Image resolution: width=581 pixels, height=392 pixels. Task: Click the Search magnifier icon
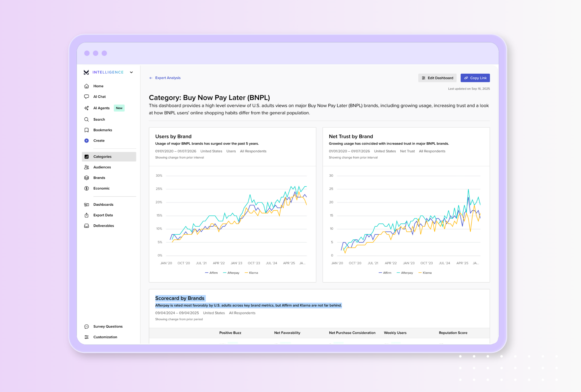pos(86,119)
